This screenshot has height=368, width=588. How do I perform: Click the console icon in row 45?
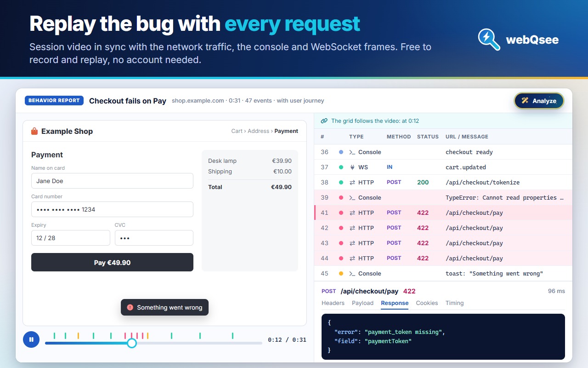click(x=352, y=274)
